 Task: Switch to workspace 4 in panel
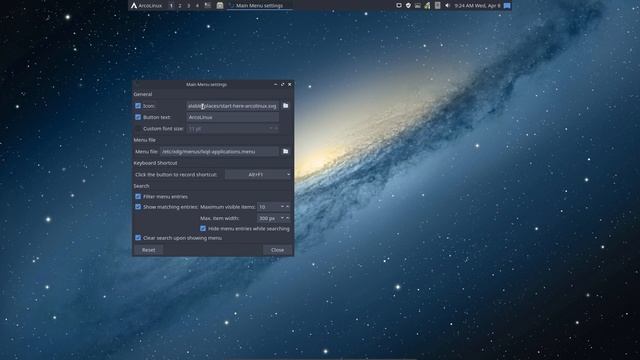coord(197,5)
